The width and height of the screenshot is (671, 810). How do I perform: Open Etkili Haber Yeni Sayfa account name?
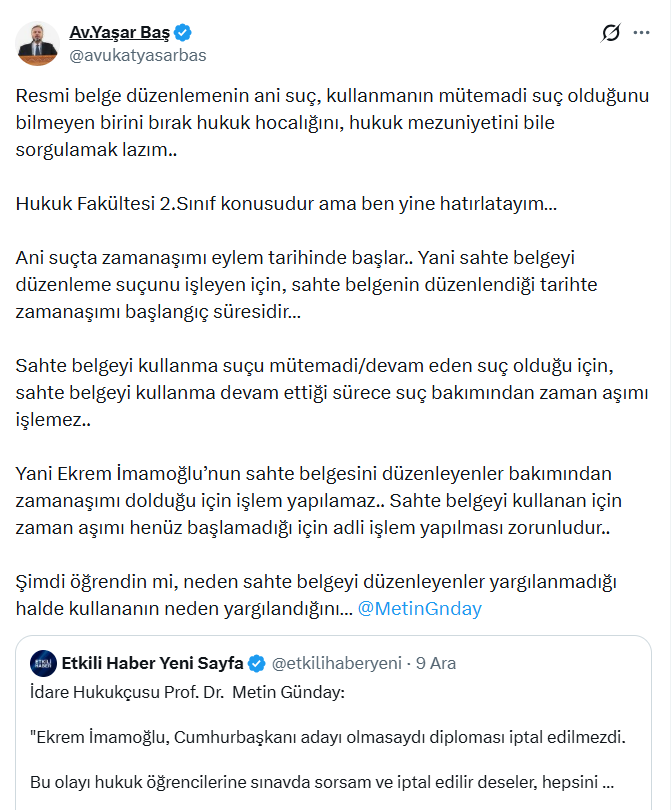[x=152, y=663]
